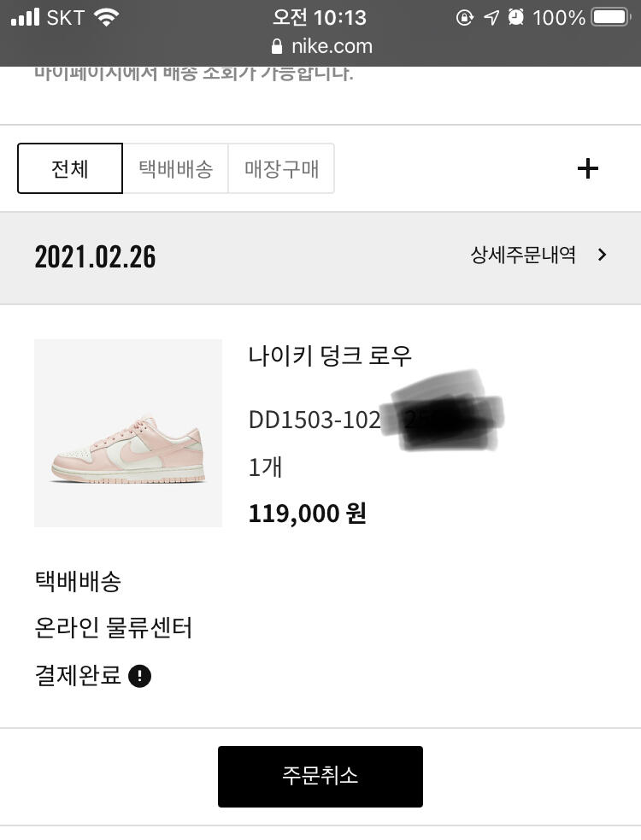Viewport: 641px width, 840px height.
Task: Tap the exclamation info icon next to 결제완료
Action: pyautogui.click(x=139, y=677)
